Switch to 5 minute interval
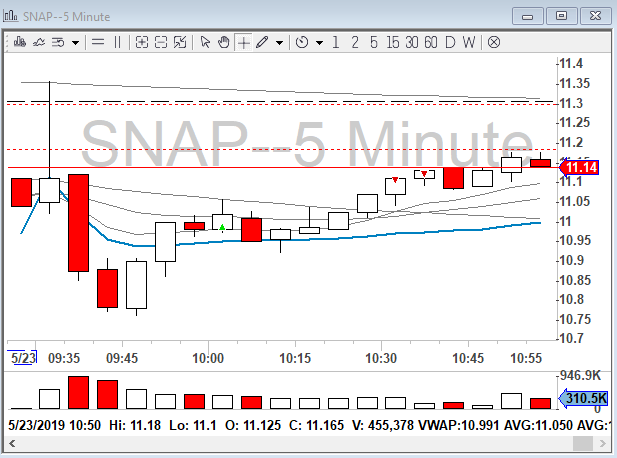617x458 pixels. 374,42
